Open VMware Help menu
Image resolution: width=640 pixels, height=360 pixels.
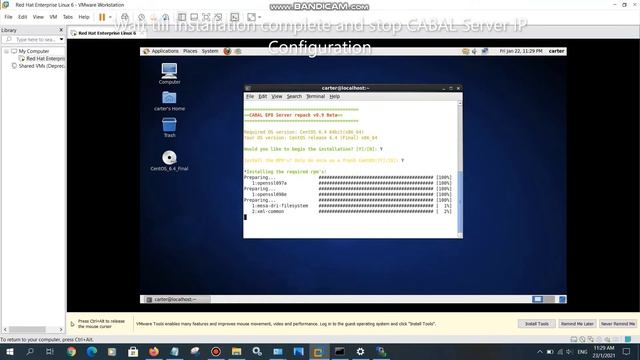pyautogui.click(x=84, y=17)
